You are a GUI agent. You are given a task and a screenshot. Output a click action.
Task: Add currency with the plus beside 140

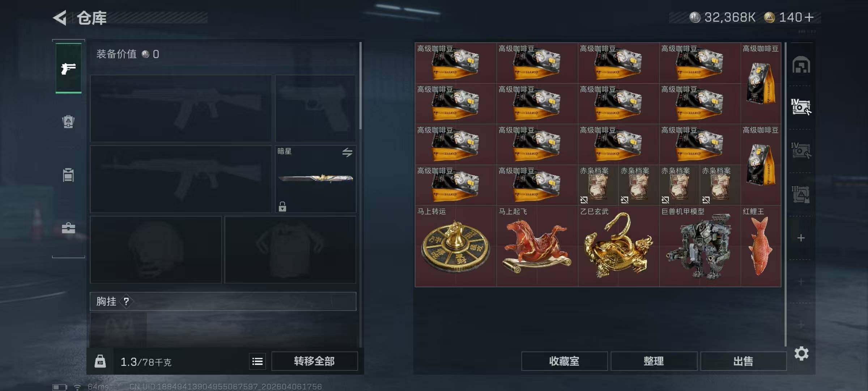(809, 17)
